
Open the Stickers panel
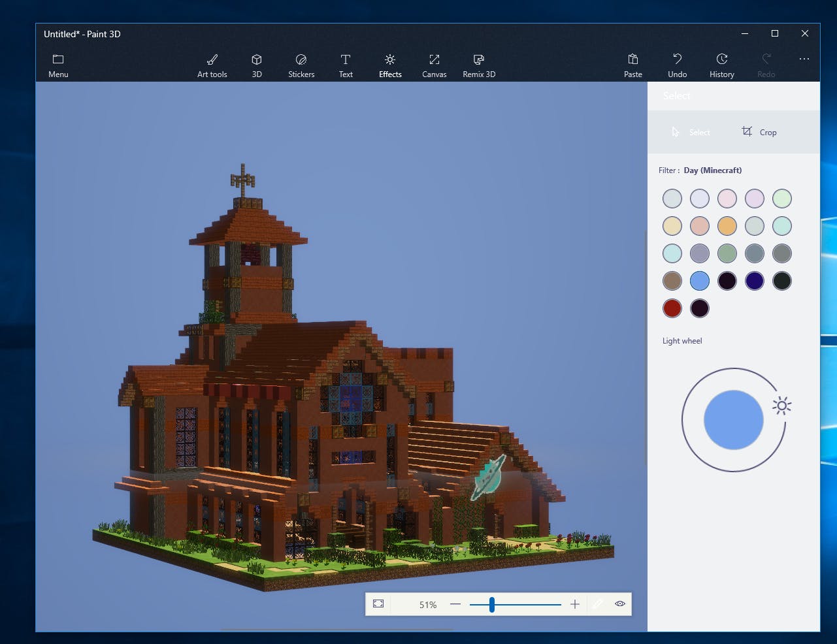(301, 65)
